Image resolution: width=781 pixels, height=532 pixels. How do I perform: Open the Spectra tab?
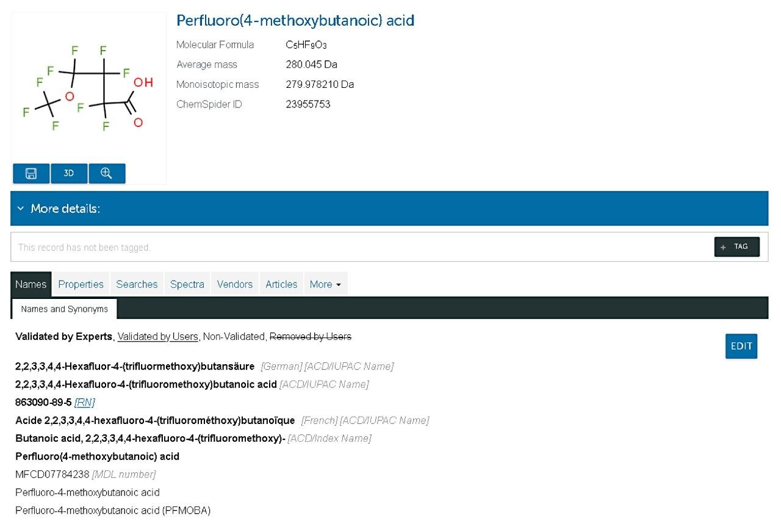187,283
